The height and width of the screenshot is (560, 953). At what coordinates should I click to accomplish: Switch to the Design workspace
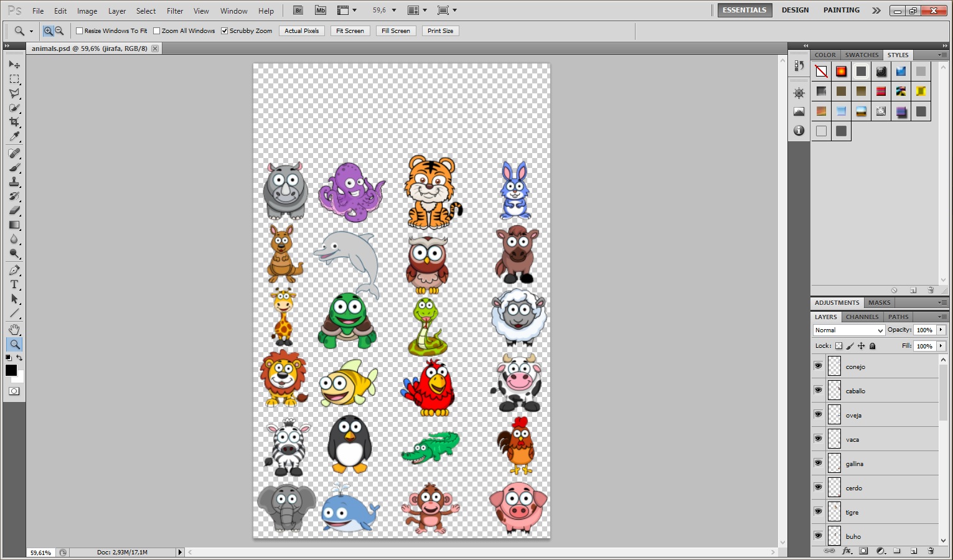(x=796, y=10)
